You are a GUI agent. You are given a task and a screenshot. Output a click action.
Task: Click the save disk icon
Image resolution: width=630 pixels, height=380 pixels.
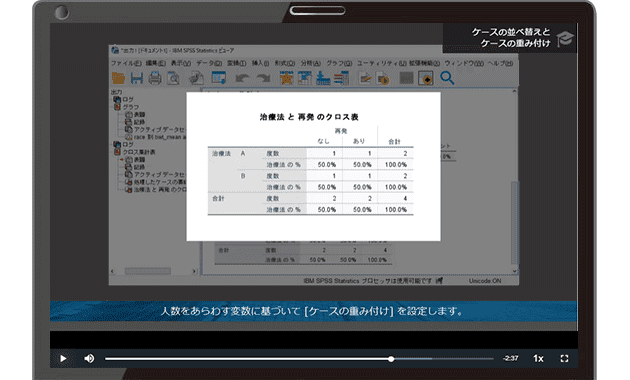pos(137,78)
